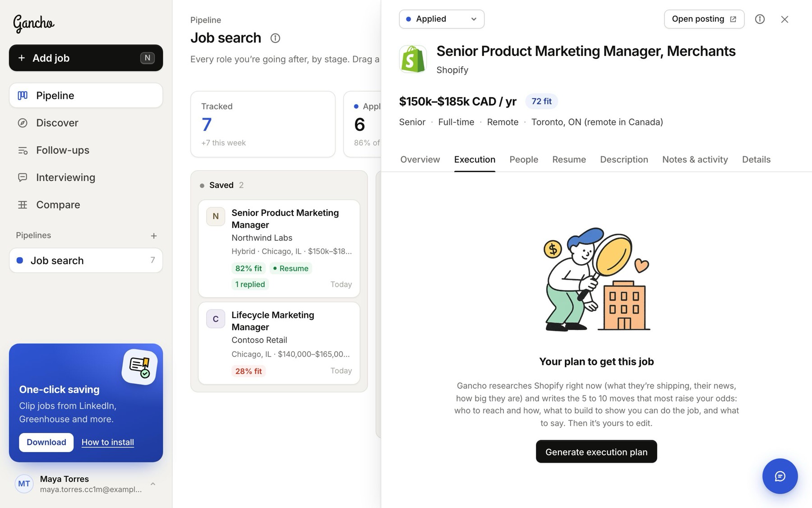Open the Applied status dropdown
The width and height of the screenshot is (812, 508).
[x=442, y=19]
